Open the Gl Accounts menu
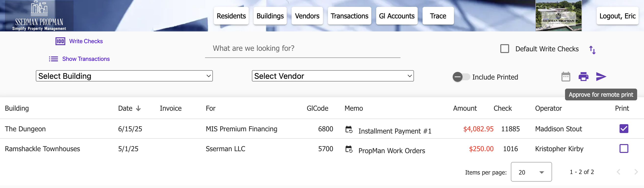This screenshot has height=188, width=644. point(397,16)
